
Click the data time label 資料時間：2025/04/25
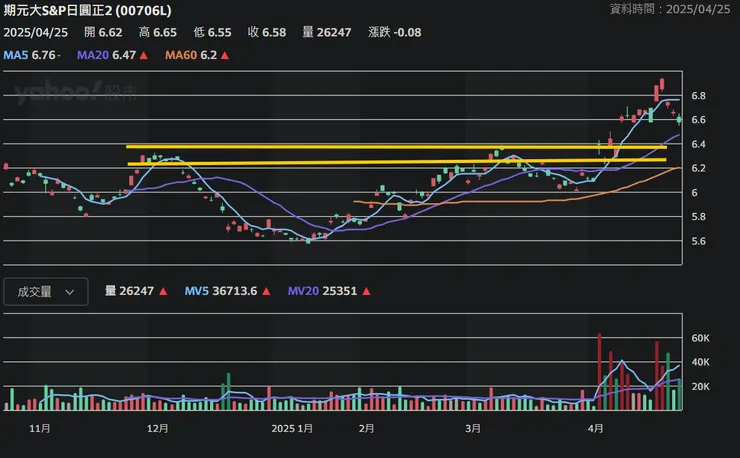(x=670, y=9)
